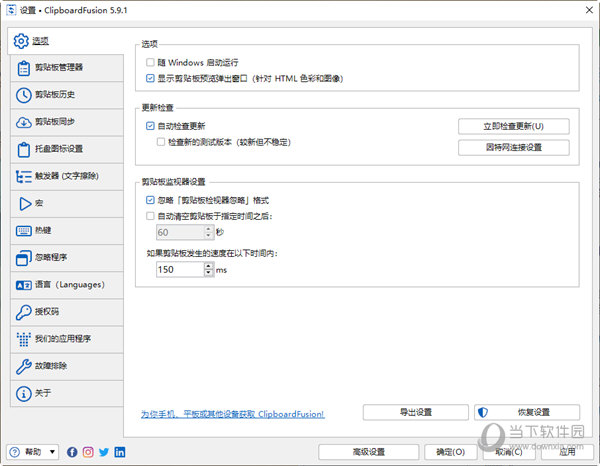Click the 150 ms input field

pyautogui.click(x=180, y=270)
